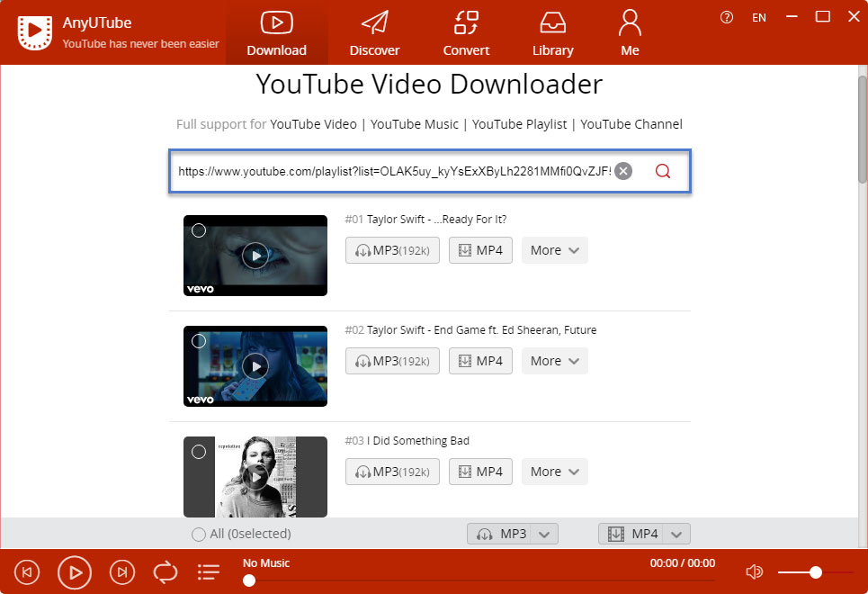Click the AnyUTube logo icon
This screenshot has height=594, width=868.
(x=35, y=32)
